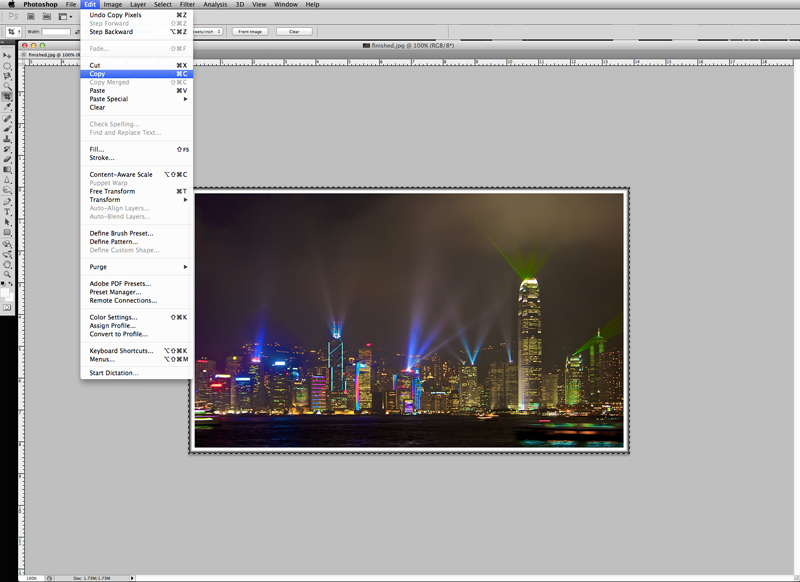Select the Crop tool in toolbox
The image size is (800, 582).
(x=7, y=97)
